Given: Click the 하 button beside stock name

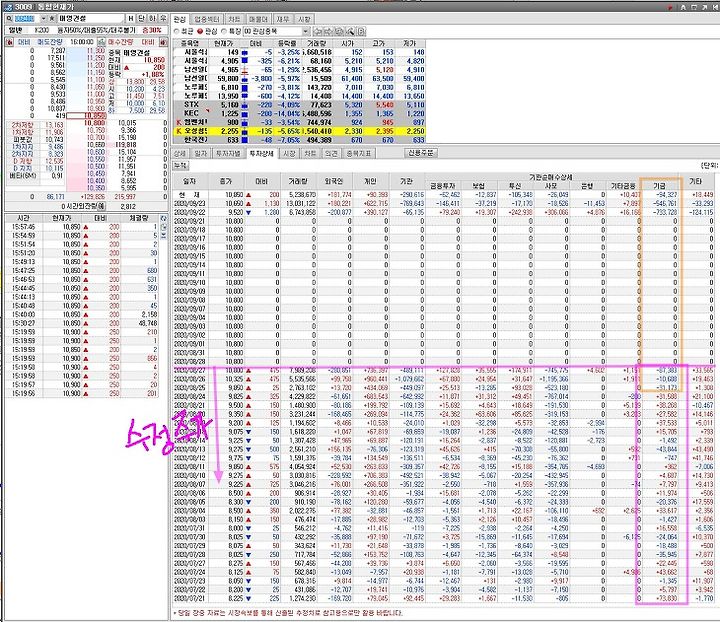Looking at the screenshot, I should (152, 19).
